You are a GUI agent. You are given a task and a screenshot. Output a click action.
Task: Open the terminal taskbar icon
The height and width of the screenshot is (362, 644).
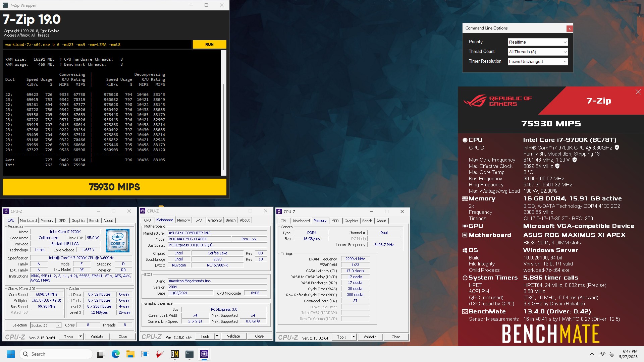click(x=190, y=354)
